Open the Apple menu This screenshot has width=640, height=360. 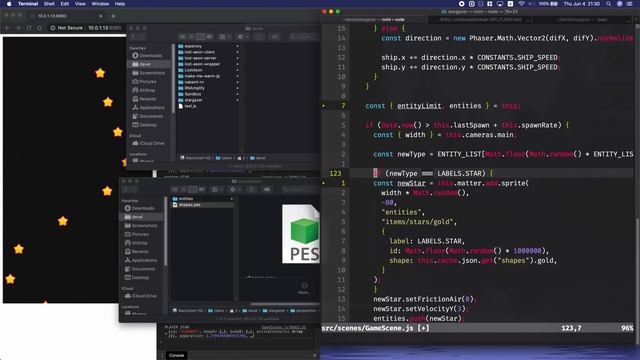[x=9, y=4]
